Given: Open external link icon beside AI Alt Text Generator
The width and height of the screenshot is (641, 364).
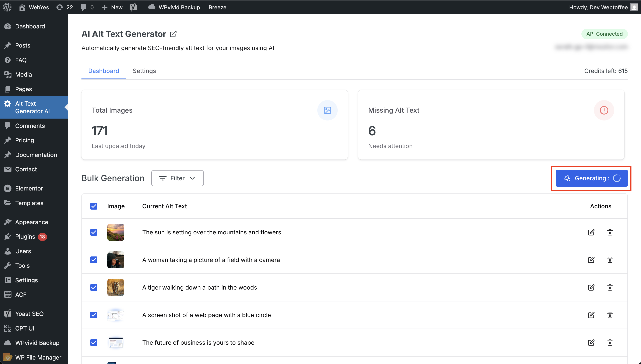Looking at the screenshot, I should (173, 34).
